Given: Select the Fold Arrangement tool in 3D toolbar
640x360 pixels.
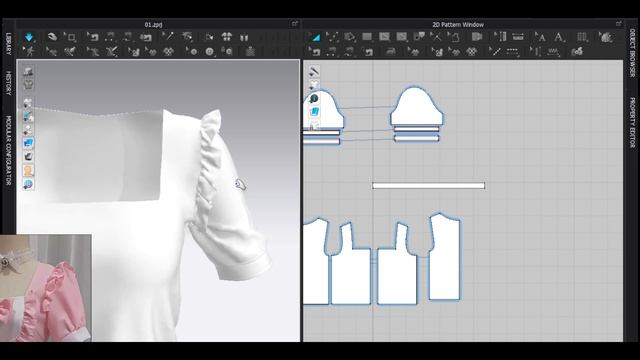Looking at the screenshot, I should pyautogui.click(x=187, y=37).
